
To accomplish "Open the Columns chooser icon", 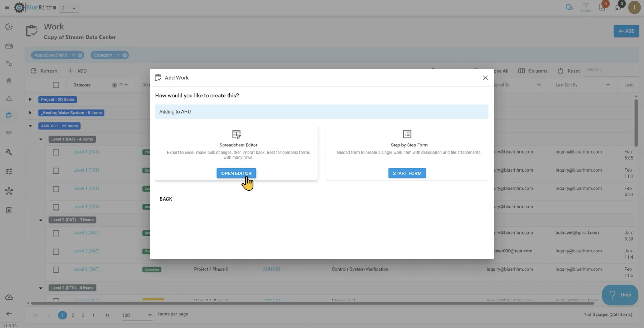I will point(521,71).
